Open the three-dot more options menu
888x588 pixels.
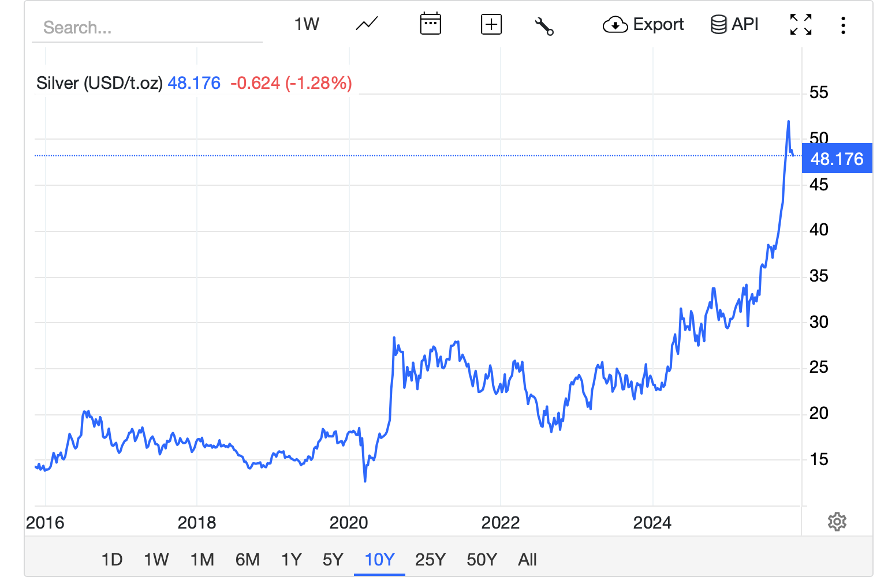click(x=843, y=25)
